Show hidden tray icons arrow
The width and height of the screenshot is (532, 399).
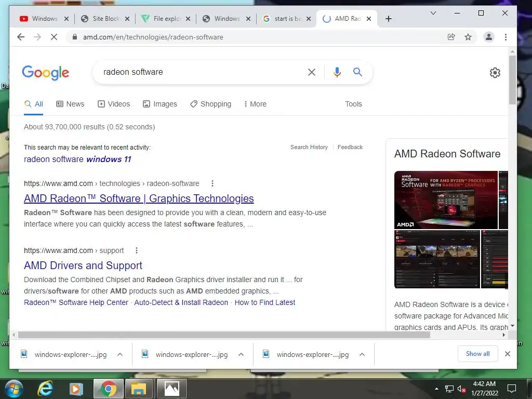[436, 389]
